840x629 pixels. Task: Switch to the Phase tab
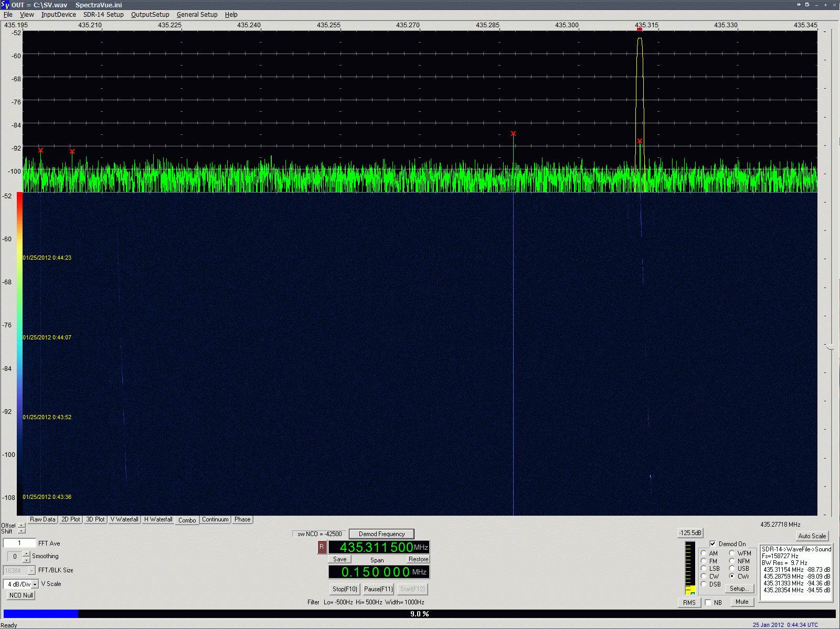[x=242, y=519]
